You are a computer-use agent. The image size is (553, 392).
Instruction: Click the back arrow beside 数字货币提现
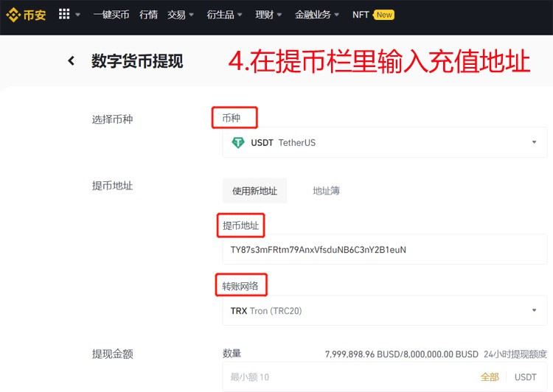pos(72,60)
